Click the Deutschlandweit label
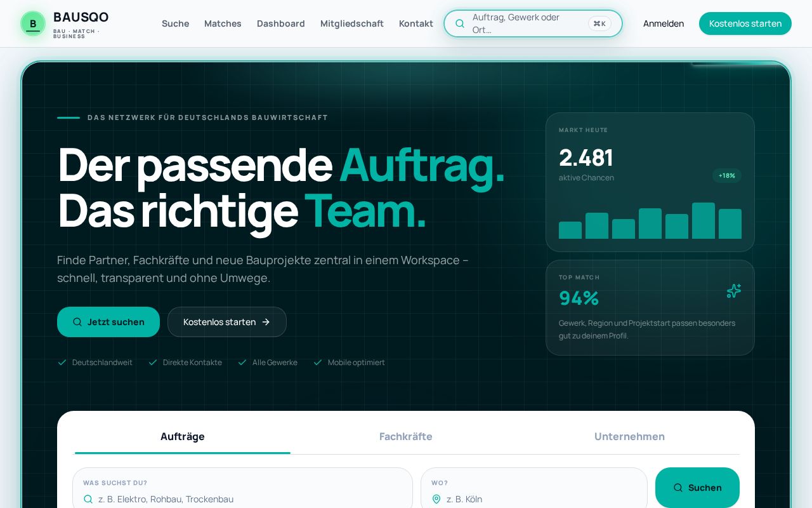The image size is (812, 508). coord(102,363)
